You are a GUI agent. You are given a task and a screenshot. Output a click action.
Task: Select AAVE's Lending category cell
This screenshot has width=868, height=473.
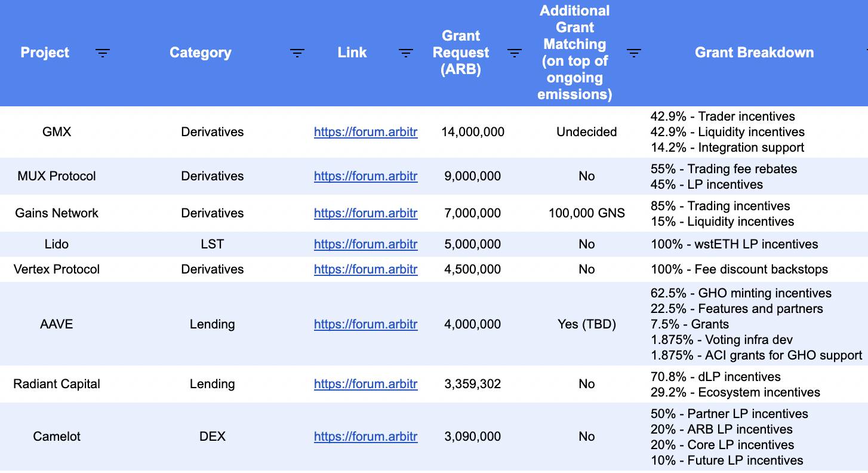(212, 324)
